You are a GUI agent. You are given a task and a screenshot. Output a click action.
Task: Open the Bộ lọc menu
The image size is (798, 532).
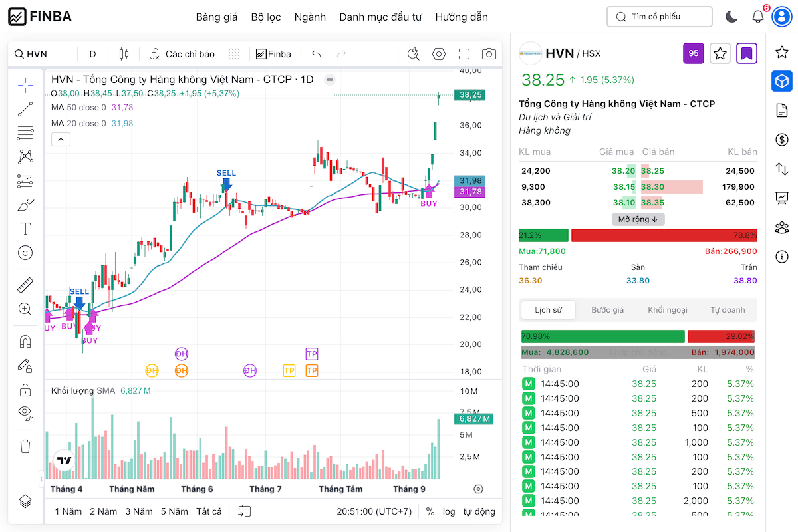tap(266, 17)
